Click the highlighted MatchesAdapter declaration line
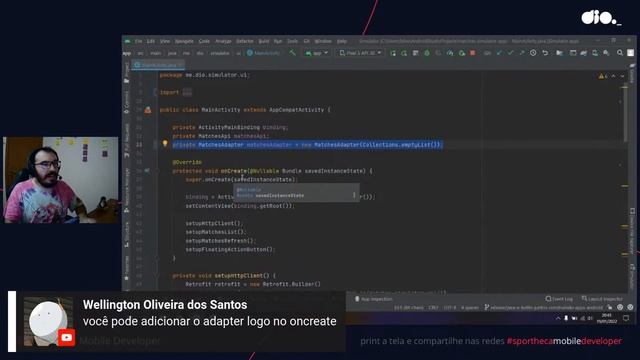Viewport: 640px width, 360px height. pos(307,144)
